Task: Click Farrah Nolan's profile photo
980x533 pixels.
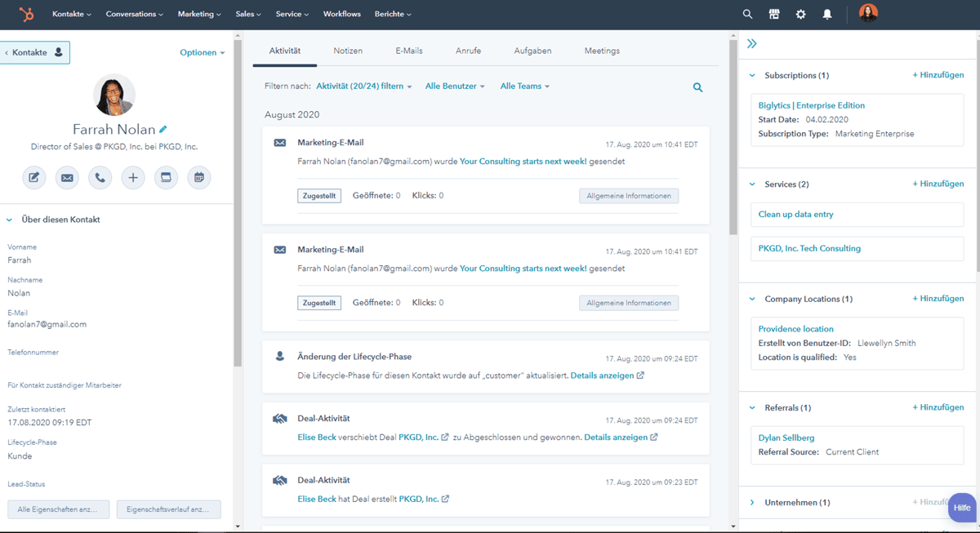Action: coord(114,95)
